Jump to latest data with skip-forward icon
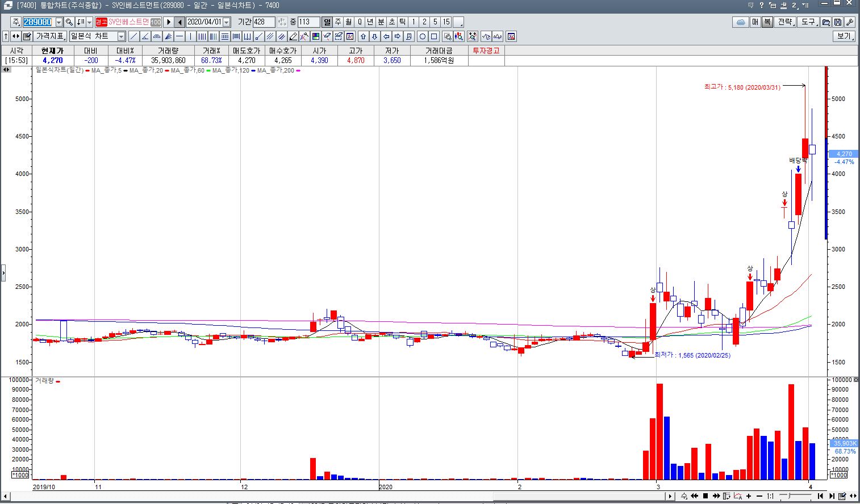860x504 pixels. tap(832, 496)
